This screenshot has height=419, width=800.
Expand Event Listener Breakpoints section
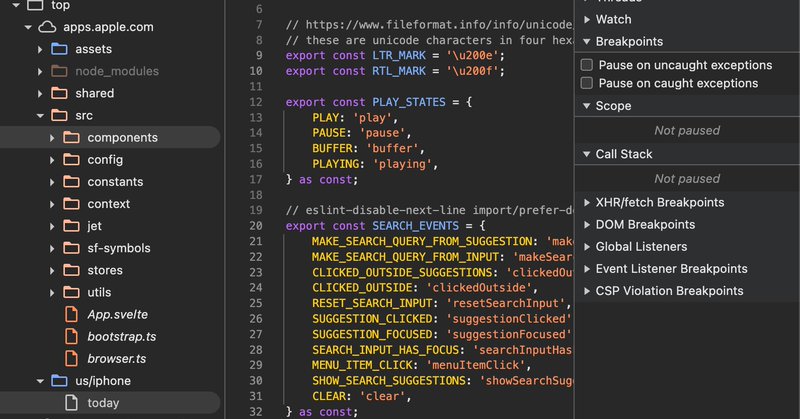pos(587,268)
